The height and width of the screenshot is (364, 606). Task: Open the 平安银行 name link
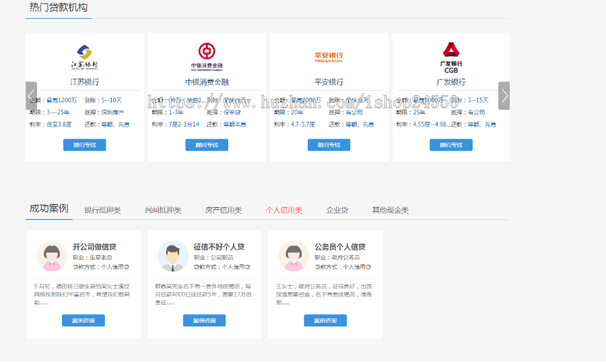click(329, 82)
